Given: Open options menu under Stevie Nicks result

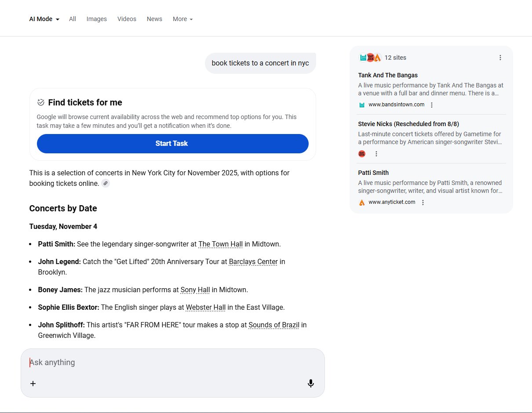Looking at the screenshot, I should point(376,154).
